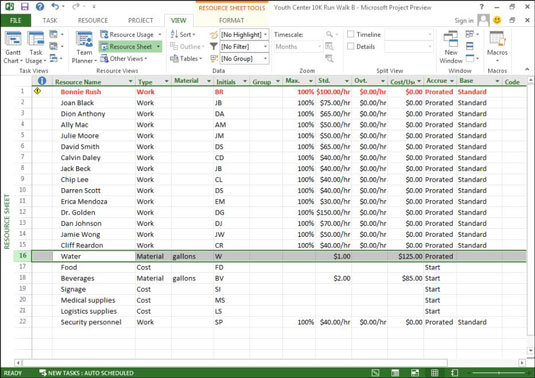
Task: Select row 16 header for Water
Action: (x=23, y=256)
